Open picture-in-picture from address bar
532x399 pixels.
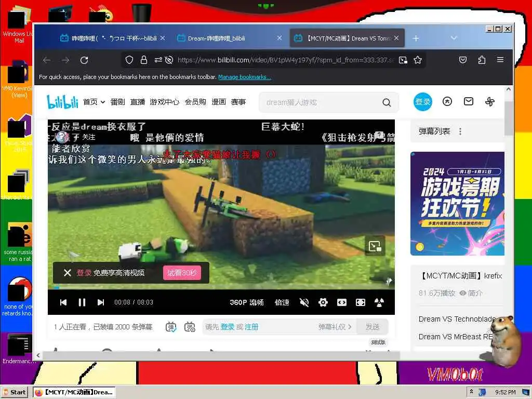(x=403, y=60)
